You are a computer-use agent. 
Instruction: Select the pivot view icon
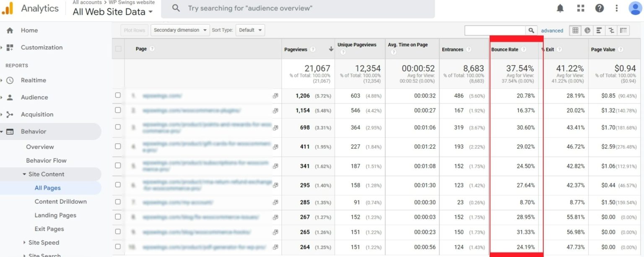coord(623,31)
